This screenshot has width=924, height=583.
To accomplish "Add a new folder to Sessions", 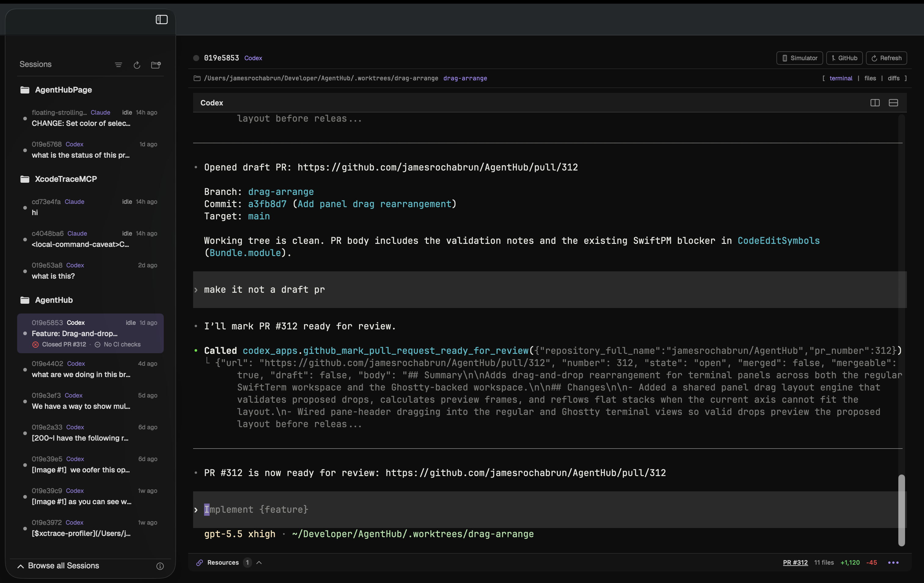I will (156, 65).
